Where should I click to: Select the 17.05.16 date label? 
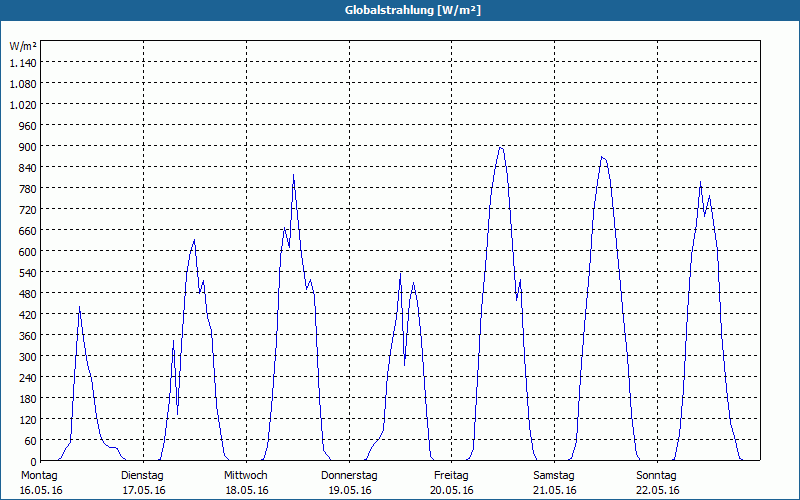(144, 490)
